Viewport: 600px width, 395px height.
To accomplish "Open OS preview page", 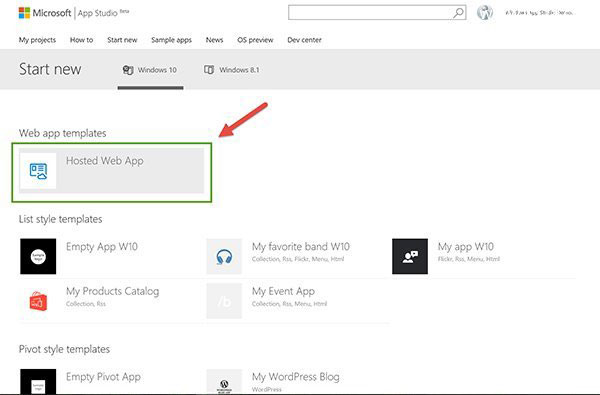I will coord(255,40).
